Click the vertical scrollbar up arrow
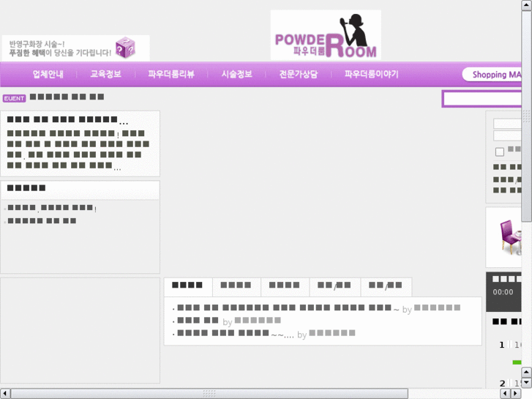 pos(527,5)
